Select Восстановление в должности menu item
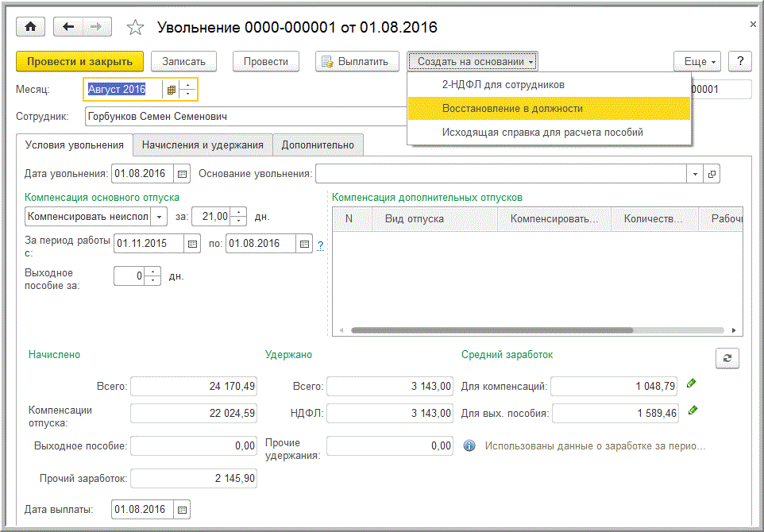Screen dimensions: 764x532 pos(512,108)
